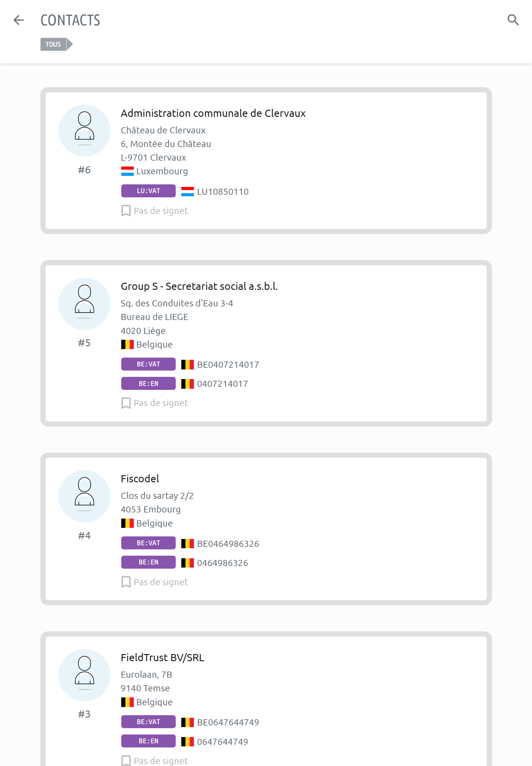
Task: Click Luxembourg flag beside LU10850110
Action: [187, 191]
